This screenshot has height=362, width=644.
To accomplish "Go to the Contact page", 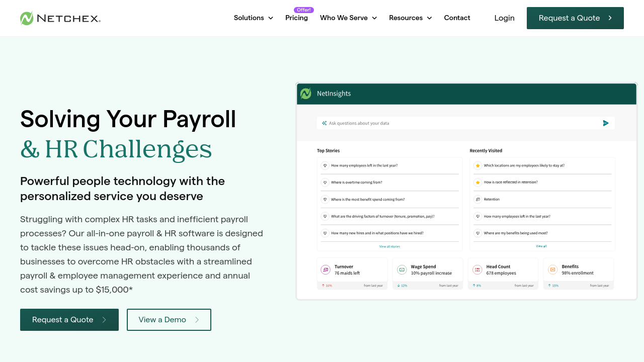I will (x=457, y=18).
